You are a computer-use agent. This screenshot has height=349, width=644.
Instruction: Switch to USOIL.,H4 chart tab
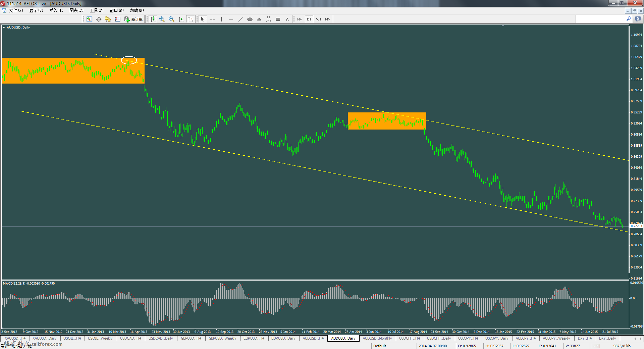(72, 338)
